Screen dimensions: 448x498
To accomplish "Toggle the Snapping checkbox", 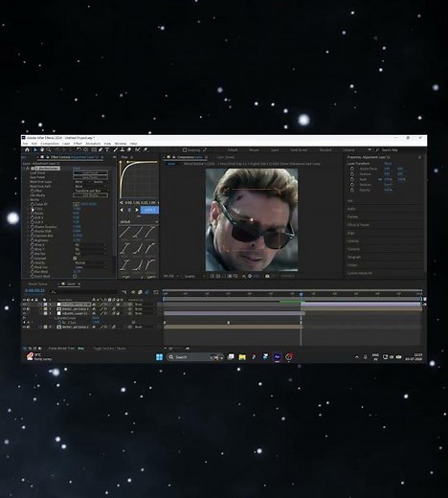I will click(x=185, y=149).
